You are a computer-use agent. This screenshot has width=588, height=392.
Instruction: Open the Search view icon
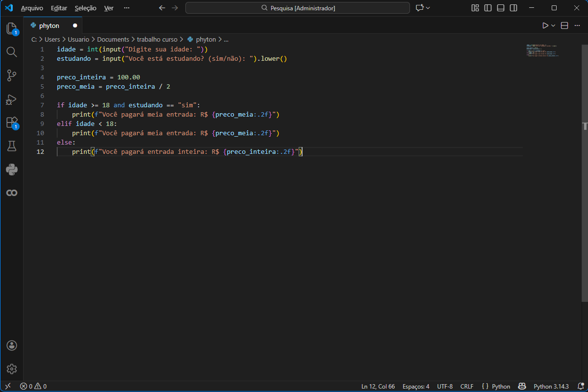tap(12, 52)
